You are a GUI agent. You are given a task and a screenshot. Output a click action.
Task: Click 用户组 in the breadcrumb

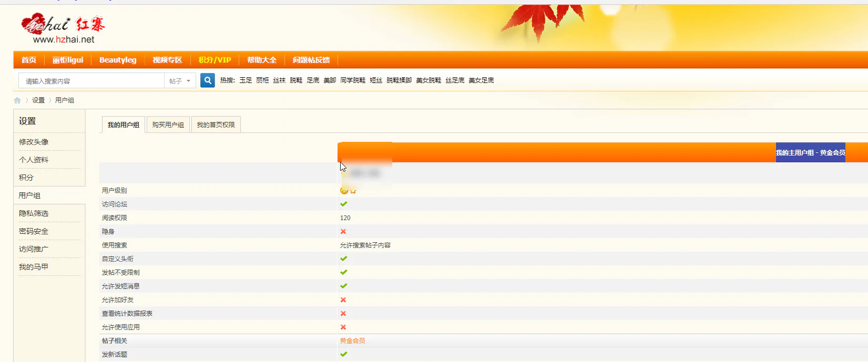tap(65, 100)
